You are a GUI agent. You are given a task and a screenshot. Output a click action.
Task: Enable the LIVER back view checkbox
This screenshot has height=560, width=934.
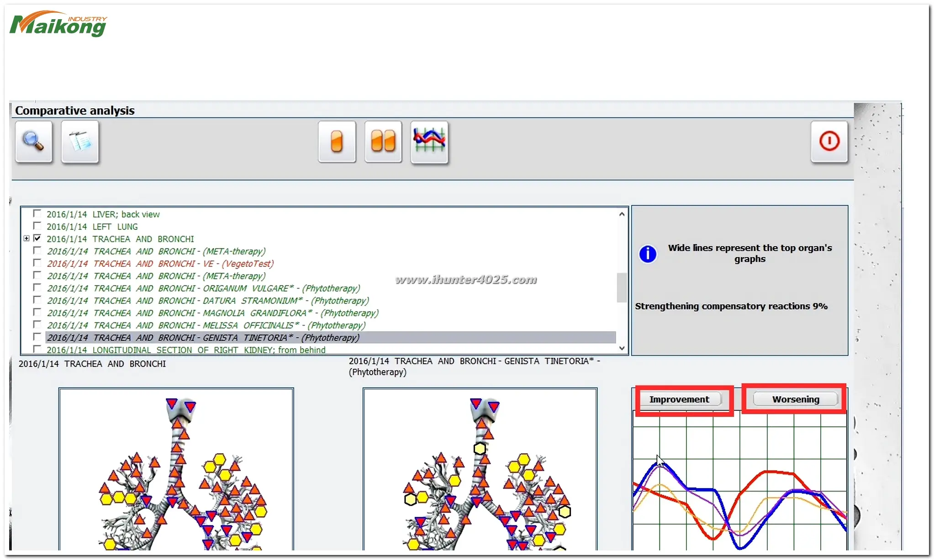pyautogui.click(x=37, y=214)
